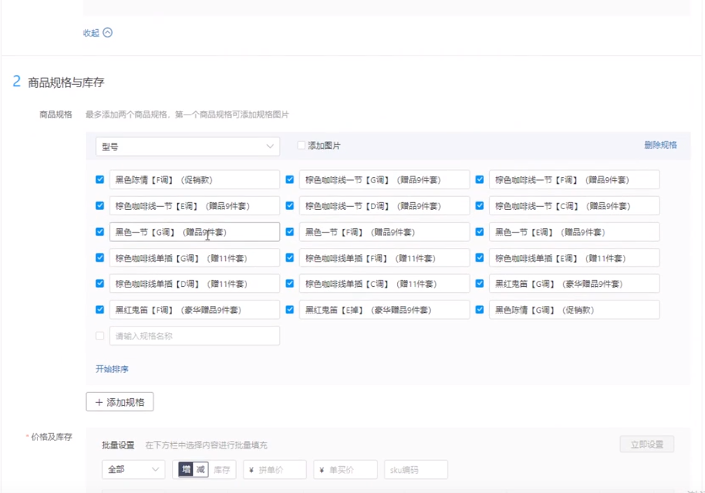Image resolution: width=705 pixels, height=493 pixels.
Task: Click into 黑色一节【E调】 spec field
Action: coord(574,232)
